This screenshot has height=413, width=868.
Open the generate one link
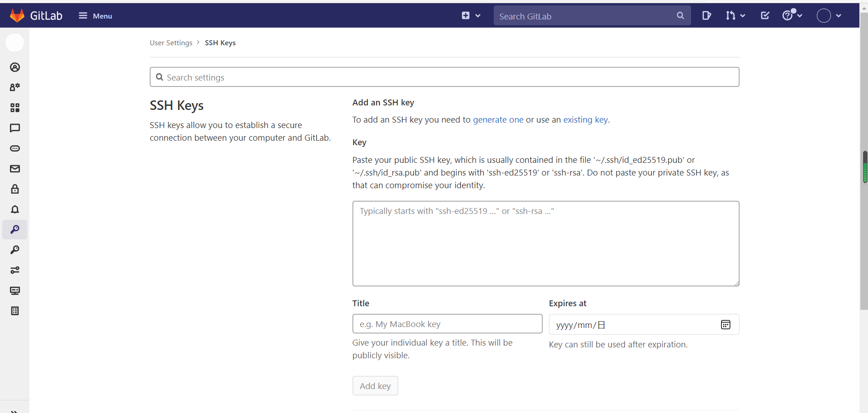point(498,119)
